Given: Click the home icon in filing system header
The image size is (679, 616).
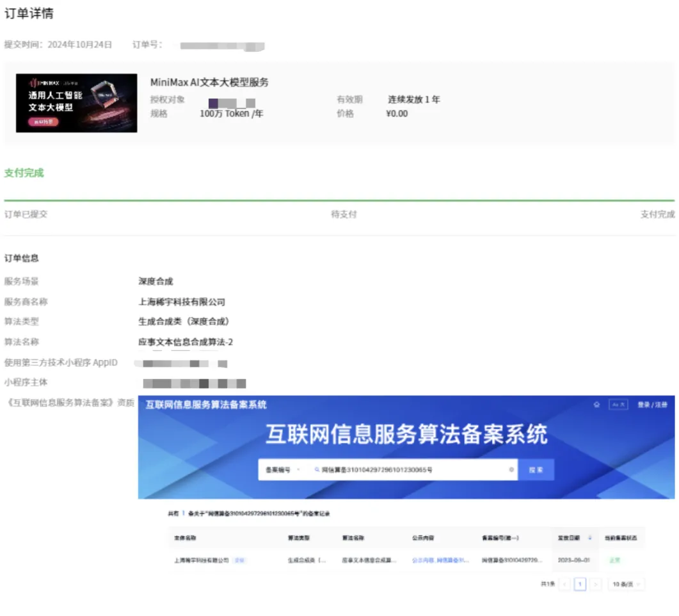Looking at the screenshot, I should coord(596,405).
